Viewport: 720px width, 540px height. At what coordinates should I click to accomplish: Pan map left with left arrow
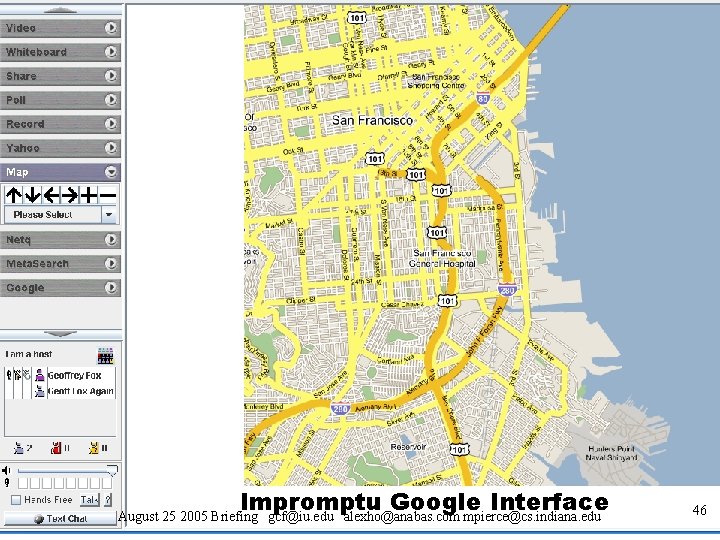(x=51, y=195)
